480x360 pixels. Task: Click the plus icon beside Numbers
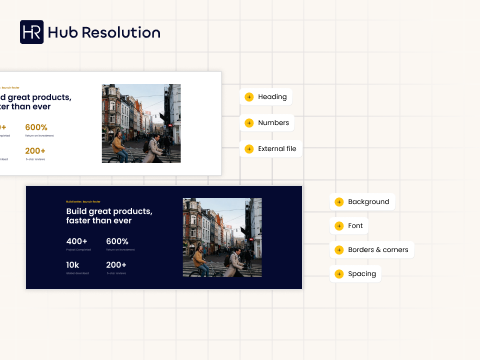pos(249,123)
